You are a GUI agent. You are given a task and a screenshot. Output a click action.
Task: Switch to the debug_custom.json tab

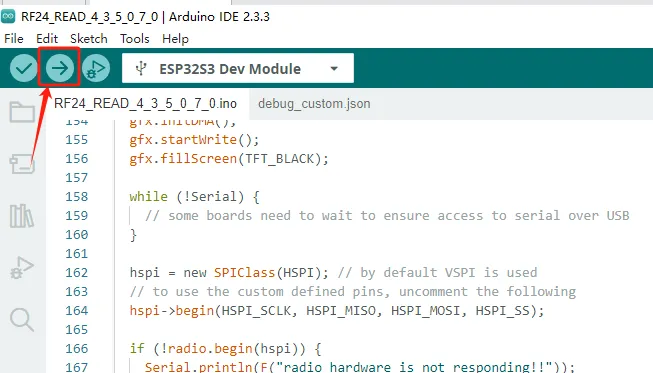(314, 104)
